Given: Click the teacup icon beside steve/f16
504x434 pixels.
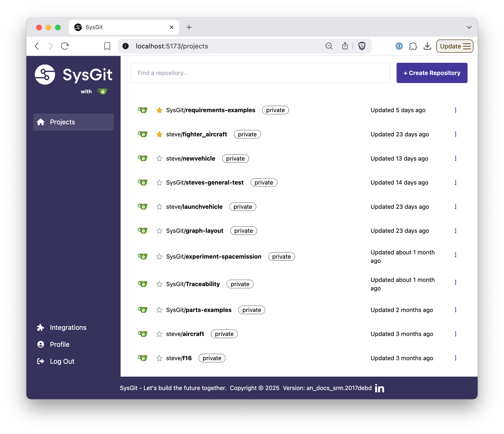Looking at the screenshot, I should coord(142,358).
